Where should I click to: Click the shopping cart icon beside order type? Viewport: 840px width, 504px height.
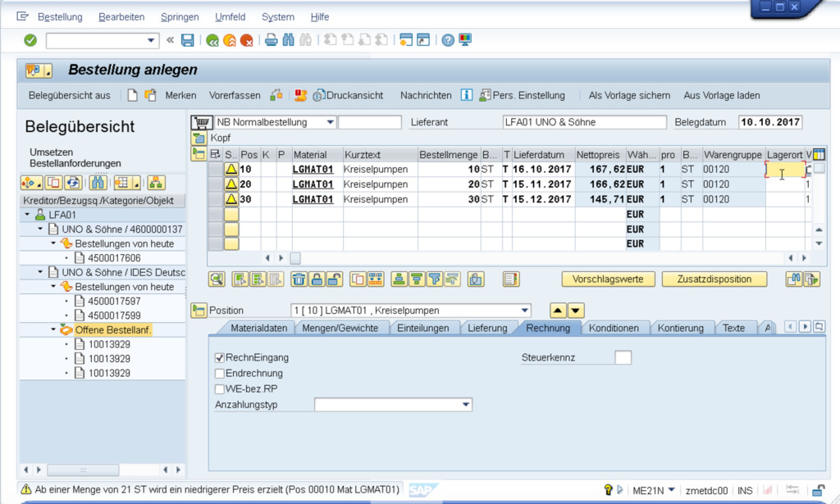point(200,122)
